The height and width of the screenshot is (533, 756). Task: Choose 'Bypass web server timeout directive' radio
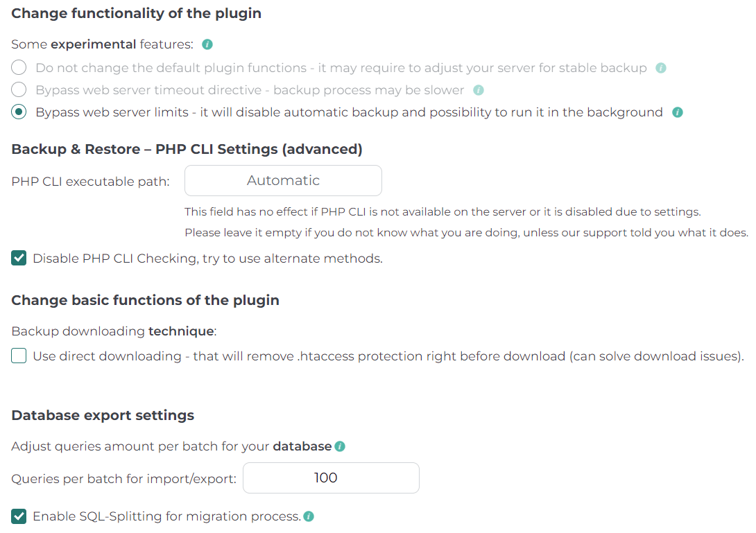click(19, 89)
